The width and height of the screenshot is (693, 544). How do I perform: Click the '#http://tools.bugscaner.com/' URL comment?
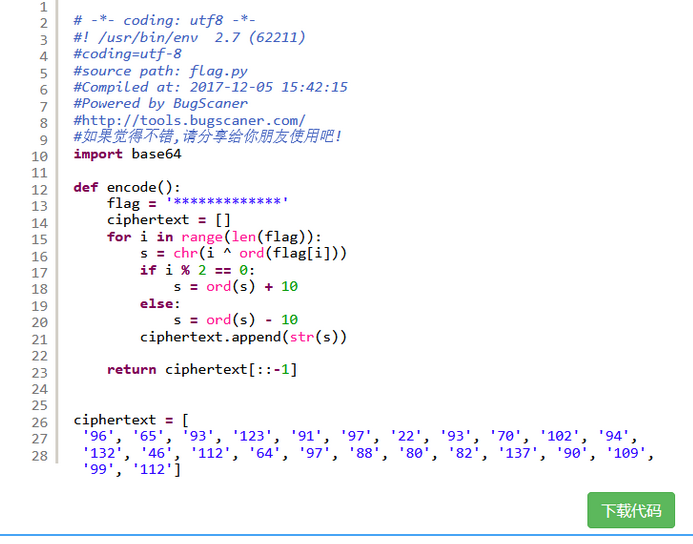pos(189,120)
